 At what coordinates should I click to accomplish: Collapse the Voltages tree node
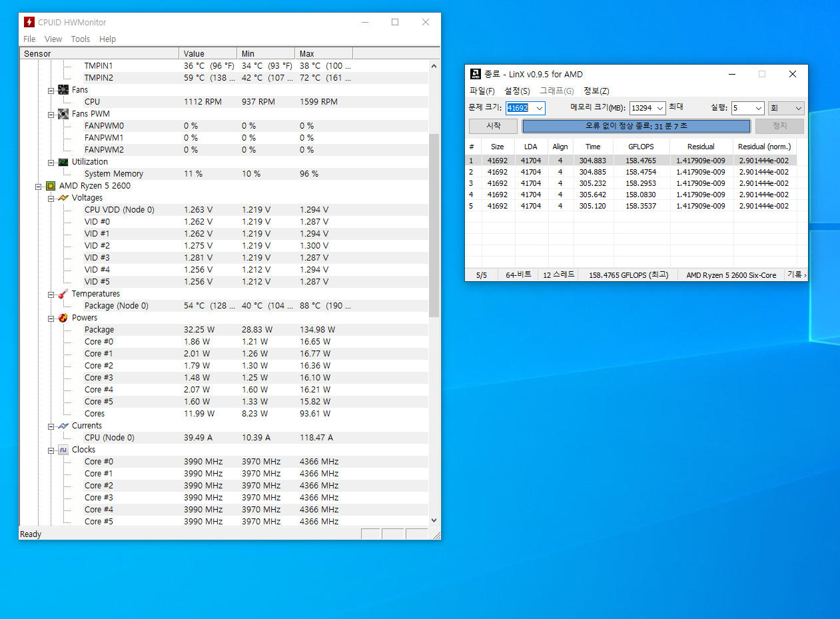coord(51,198)
